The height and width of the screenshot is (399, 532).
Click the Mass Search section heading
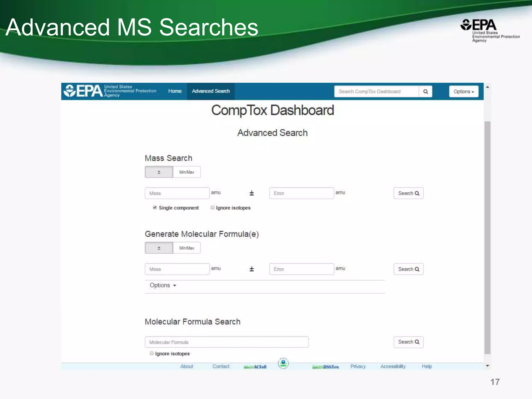click(x=169, y=158)
